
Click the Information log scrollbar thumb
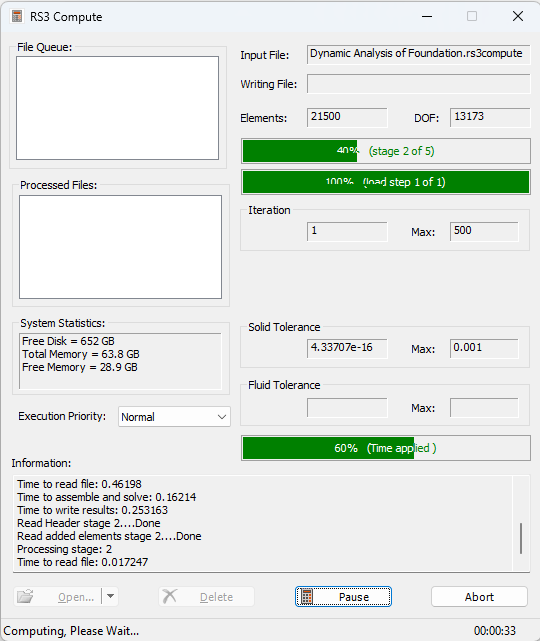pos(521,538)
